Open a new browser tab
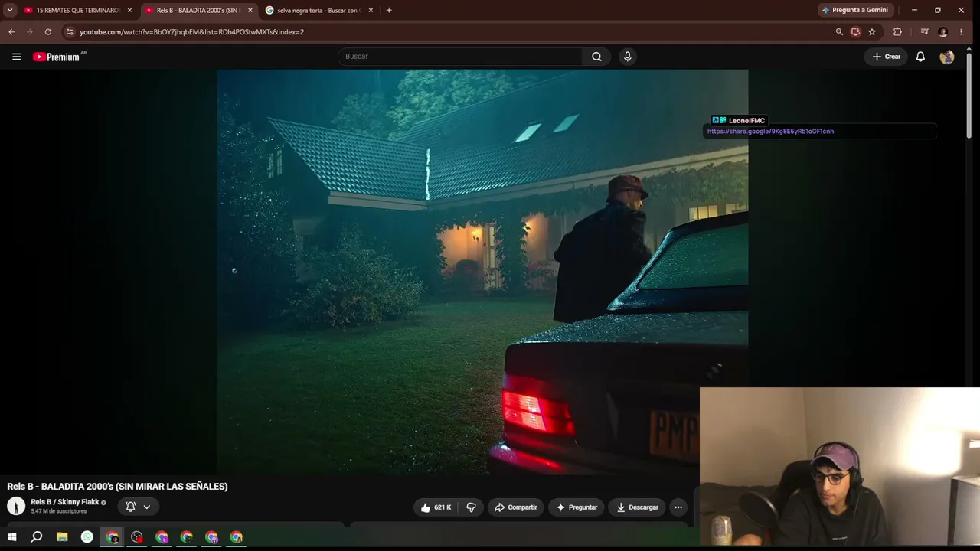Screen dimensions: 980x551 pos(389,11)
